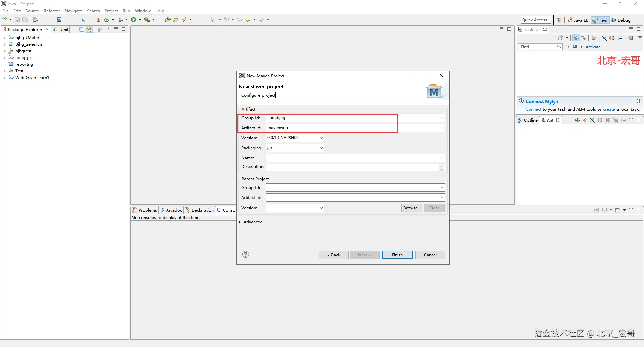
Task: Click the Save icon in main toolbar
Action: point(17,20)
